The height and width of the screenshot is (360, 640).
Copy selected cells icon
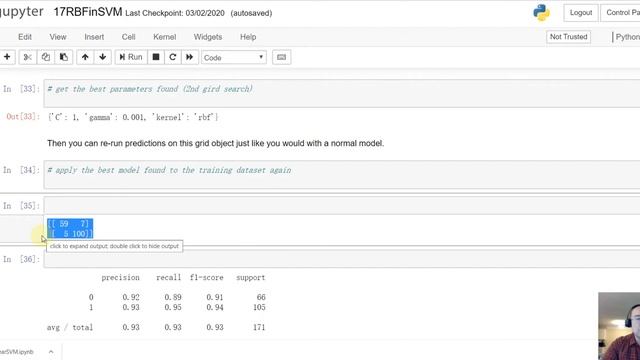46,57
